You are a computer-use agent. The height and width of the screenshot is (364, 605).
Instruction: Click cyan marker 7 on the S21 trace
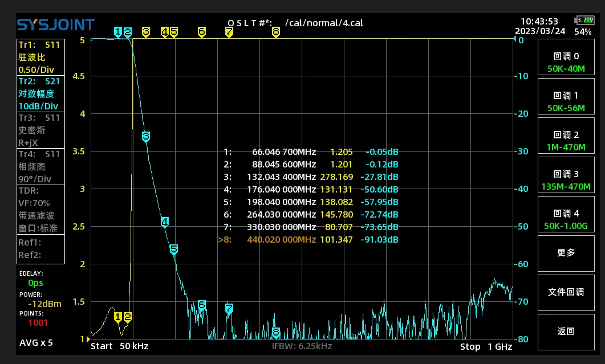click(x=229, y=309)
